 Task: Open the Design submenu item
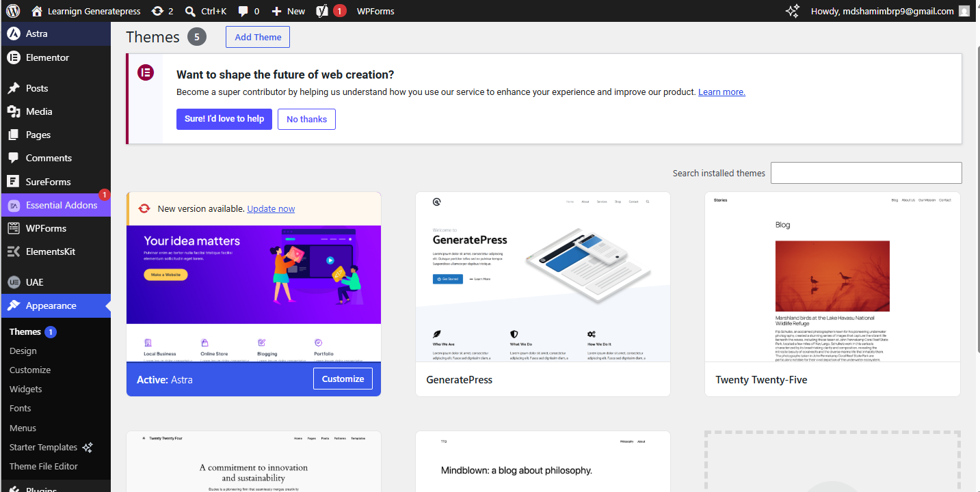tap(23, 351)
